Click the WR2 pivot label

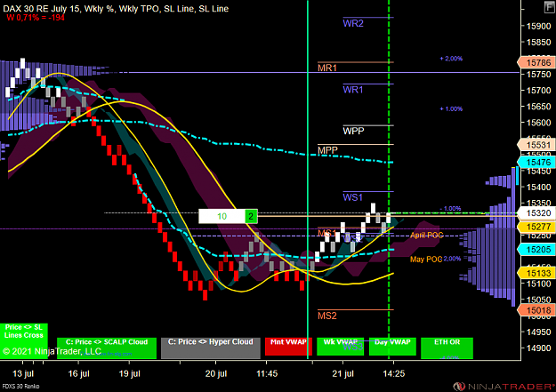click(353, 23)
